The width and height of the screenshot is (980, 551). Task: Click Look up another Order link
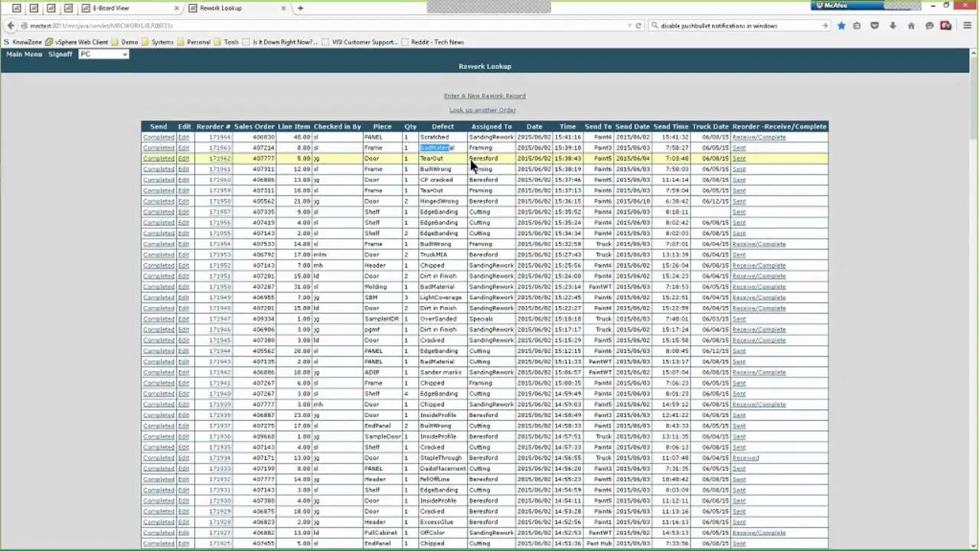click(x=482, y=110)
